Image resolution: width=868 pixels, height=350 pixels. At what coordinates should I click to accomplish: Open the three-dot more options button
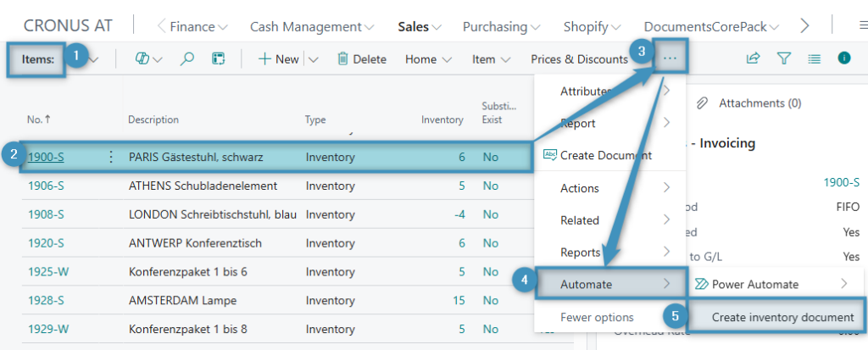(670, 58)
